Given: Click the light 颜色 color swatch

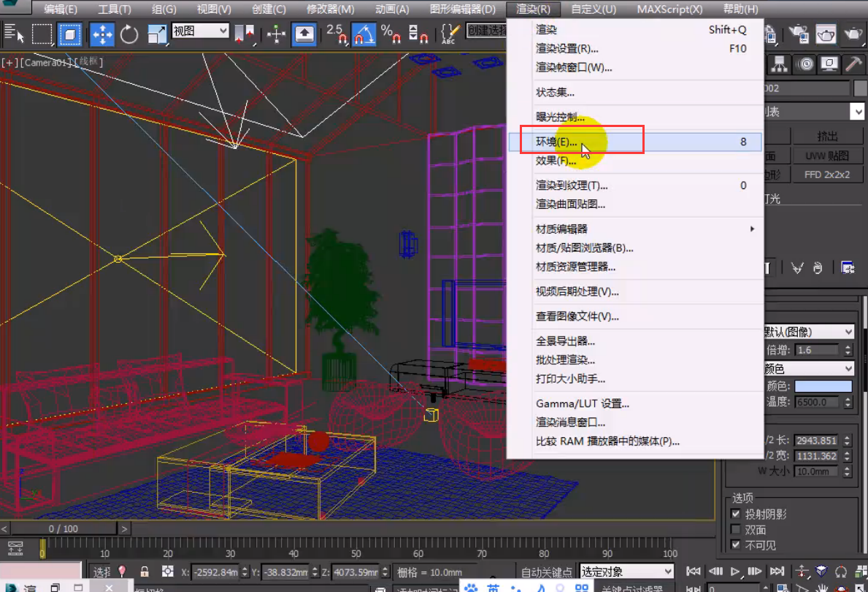Looking at the screenshot, I should pos(823,386).
